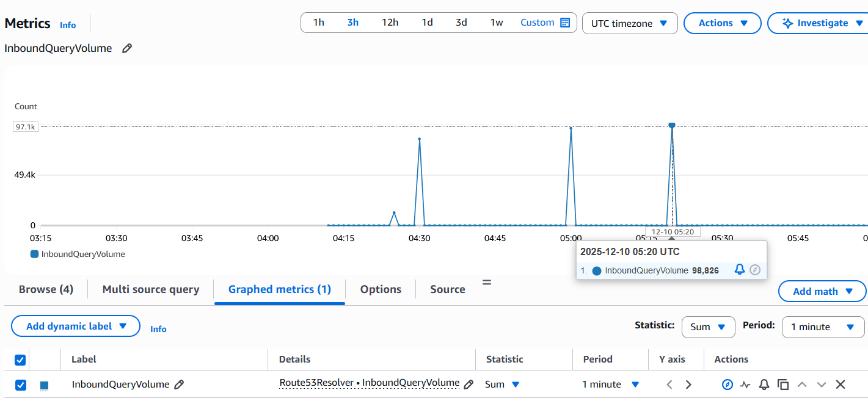Edit the metric label pencil in table row
This screenshot has height=401, width=868.
click(x=179, y=385)
